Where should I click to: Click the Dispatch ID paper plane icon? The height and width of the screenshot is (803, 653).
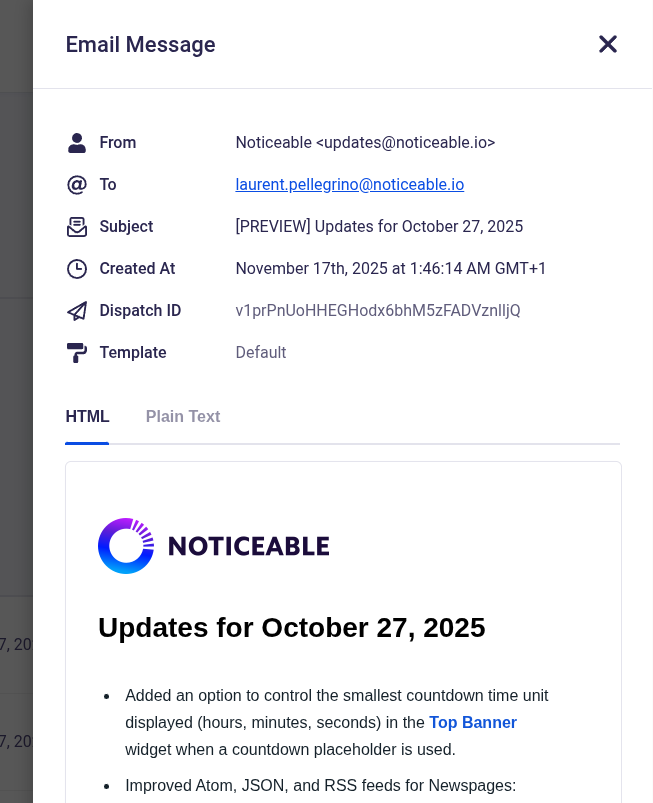77,311
